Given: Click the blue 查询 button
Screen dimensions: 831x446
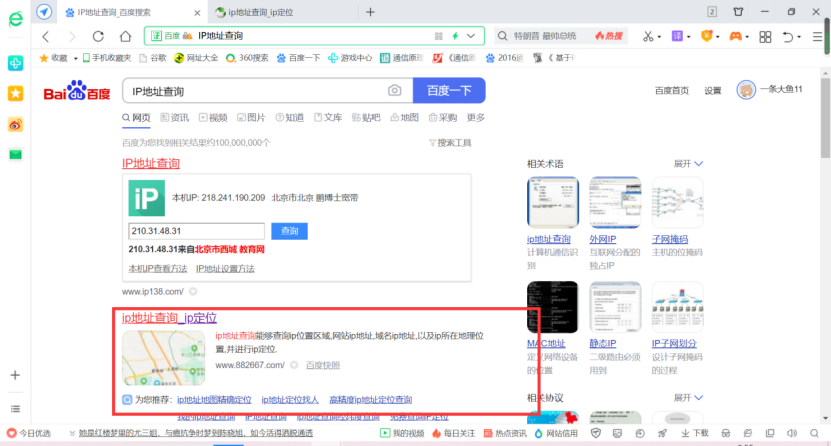Looking at the screenshot, I should (289, 231).
